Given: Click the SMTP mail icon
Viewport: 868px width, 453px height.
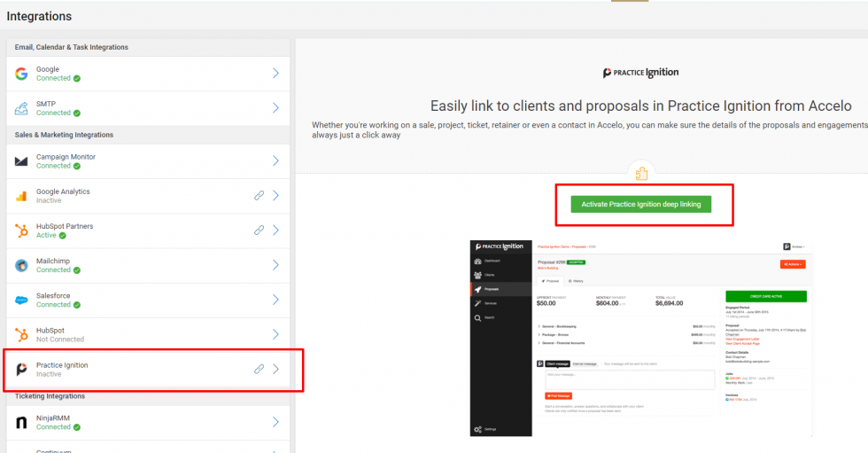Looking at the screenshot, I should coord(21,108).
